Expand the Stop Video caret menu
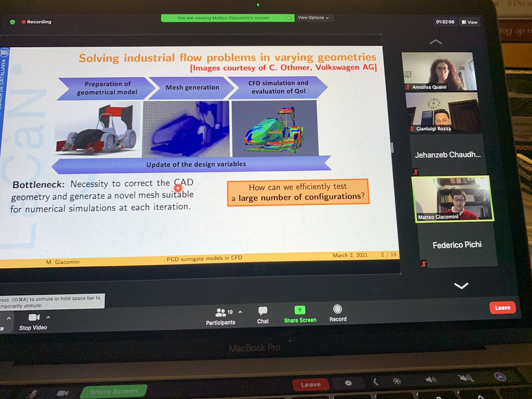The width and height of the screenshot is (532, 399). 48,317
